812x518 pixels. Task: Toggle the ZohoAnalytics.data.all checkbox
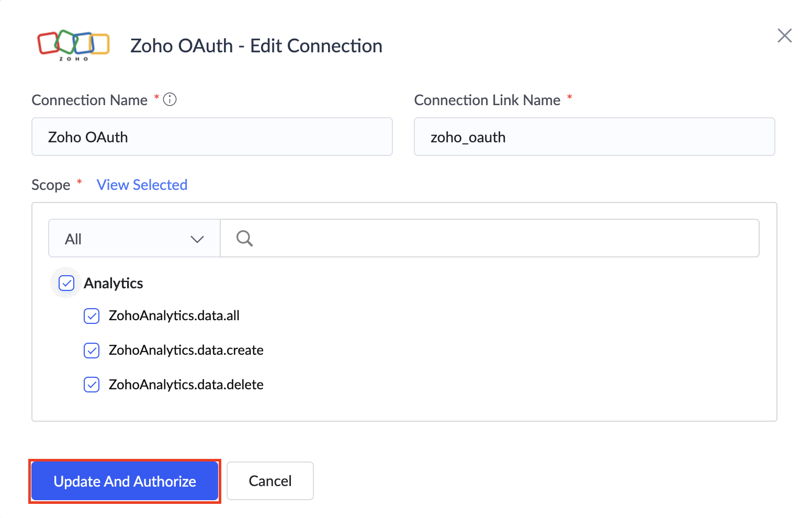click(x=92, y=316)
